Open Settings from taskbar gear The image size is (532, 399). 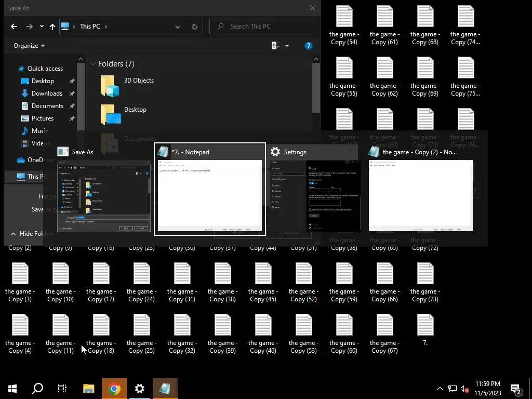(x=140, y=389)
